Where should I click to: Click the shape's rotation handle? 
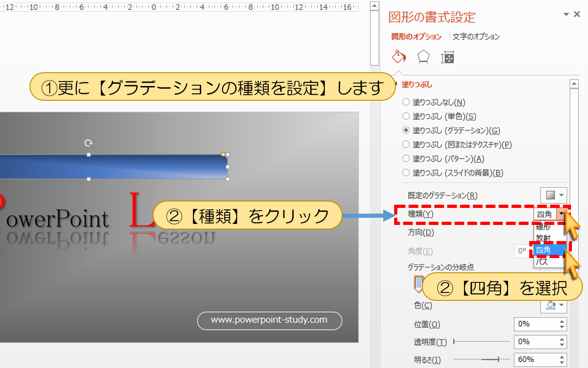89,143
